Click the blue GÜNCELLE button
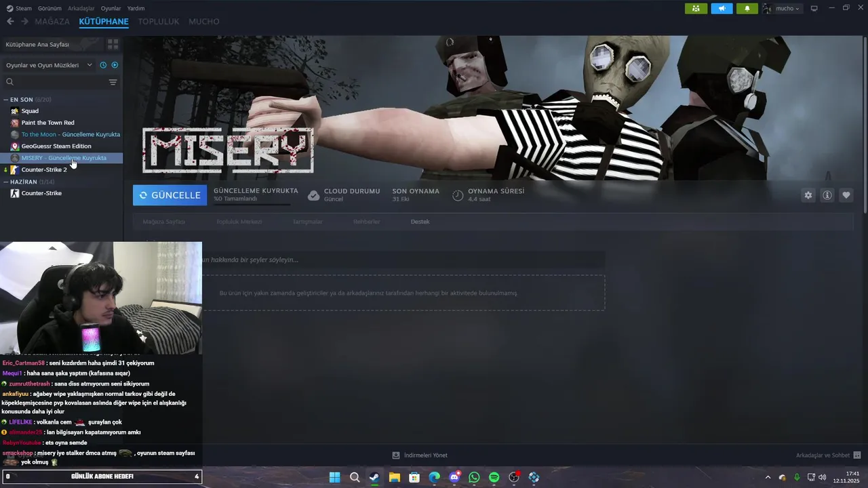Image resolution: width=868 pixels, height=488 pixels. click(170, 195)
